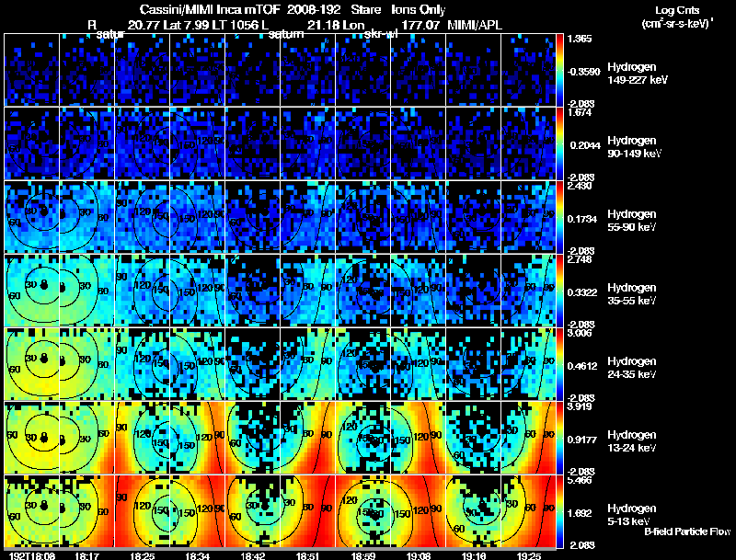This screenshot has height=560, width=736.
Task: Click the 35-55 keV image panel at 18:51
Action: (308, 291)
